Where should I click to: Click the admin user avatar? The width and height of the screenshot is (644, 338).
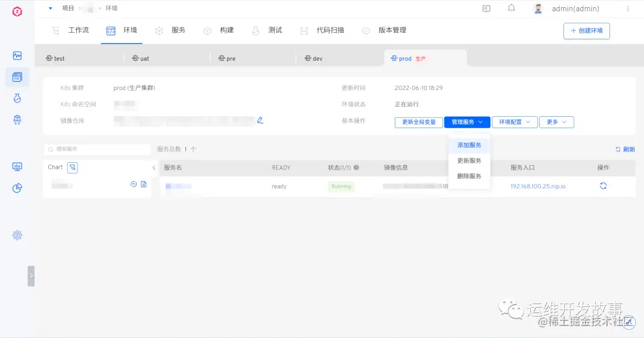tap(538, 8)
